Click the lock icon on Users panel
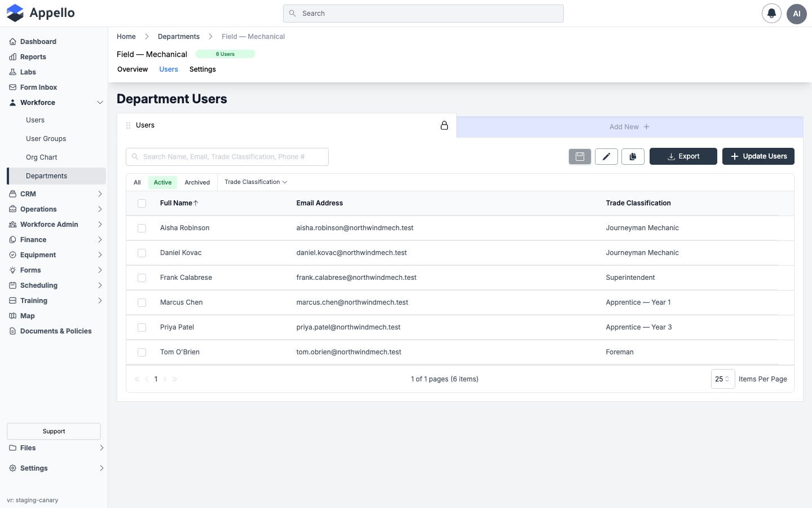 [444, 125]
